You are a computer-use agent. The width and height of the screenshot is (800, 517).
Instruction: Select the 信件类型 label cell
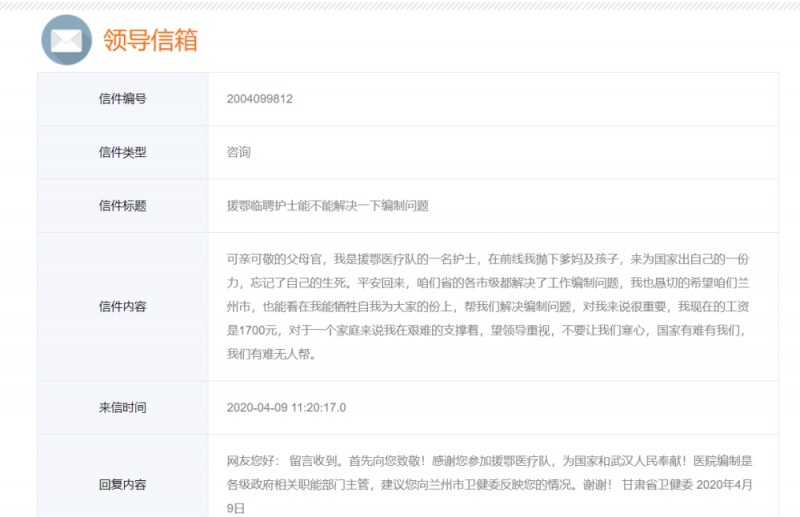pos(122,153)
